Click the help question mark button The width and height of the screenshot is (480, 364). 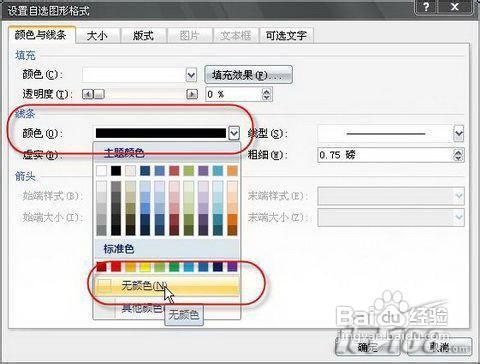click(426, 7)
